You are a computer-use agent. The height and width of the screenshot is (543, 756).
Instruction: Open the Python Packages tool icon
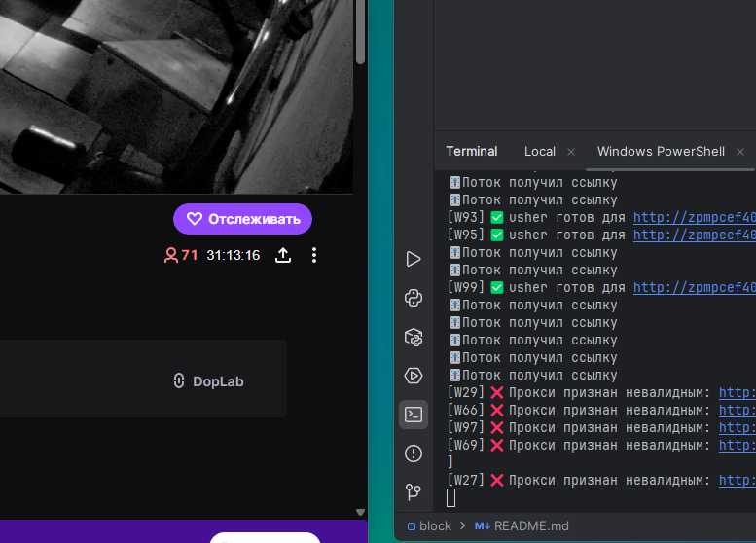(x=414, y=337)
